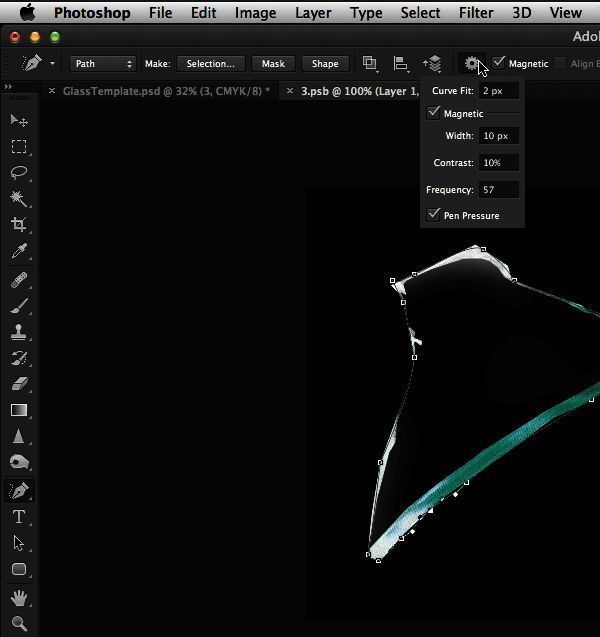Open the path operations icon
600x637 pixels.
(370, 63)
